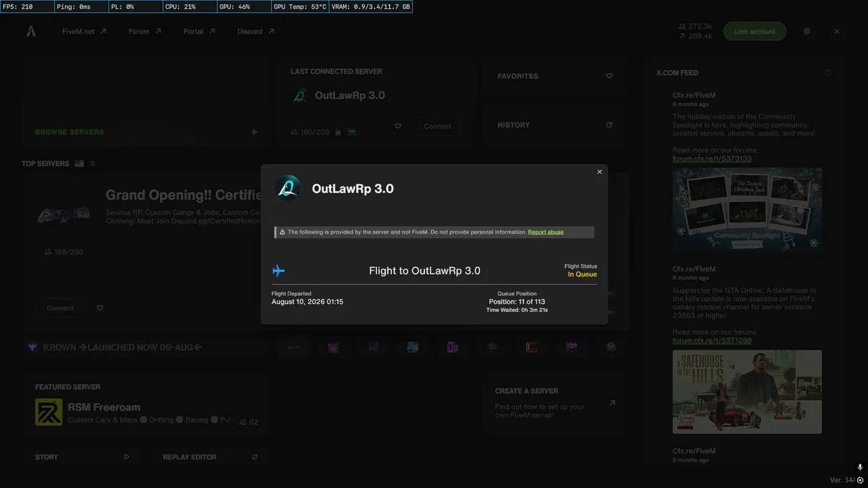Open the settings gear icon
Image resolution: width=868 pixels, height=488 pixels.
[x=807, y=31]
